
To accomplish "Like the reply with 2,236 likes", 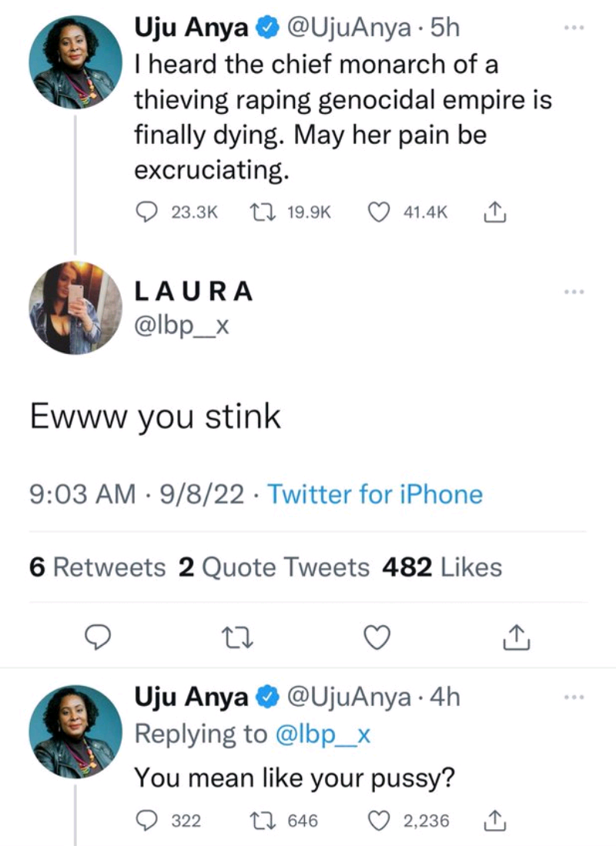I will [379, 821].
